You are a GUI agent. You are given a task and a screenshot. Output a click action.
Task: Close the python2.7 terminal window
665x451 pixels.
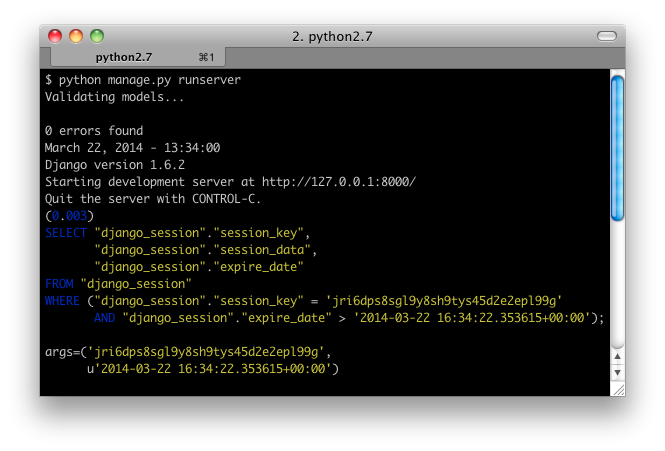[55, 36]
